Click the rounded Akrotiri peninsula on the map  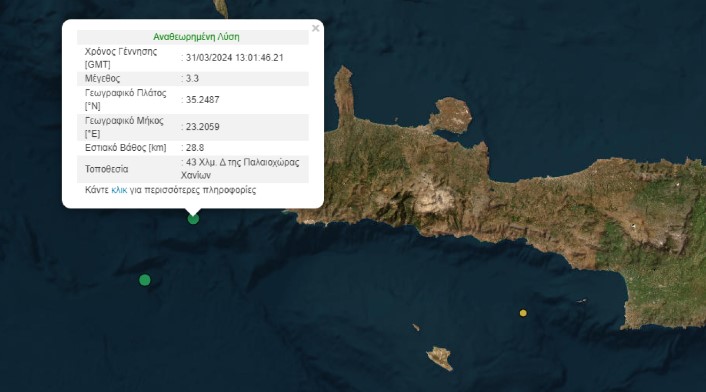tap(452, 115)
